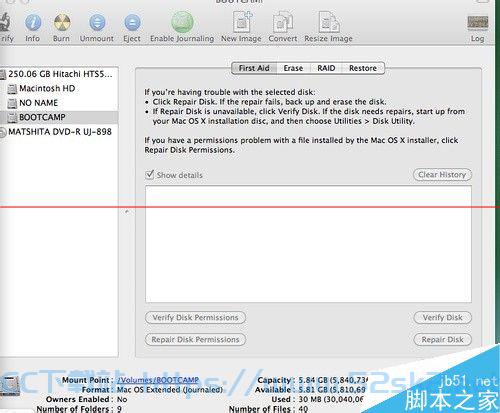Switch to the First Aid tab
The height and width of the screenshot is (413, 500).
(254, 68)
